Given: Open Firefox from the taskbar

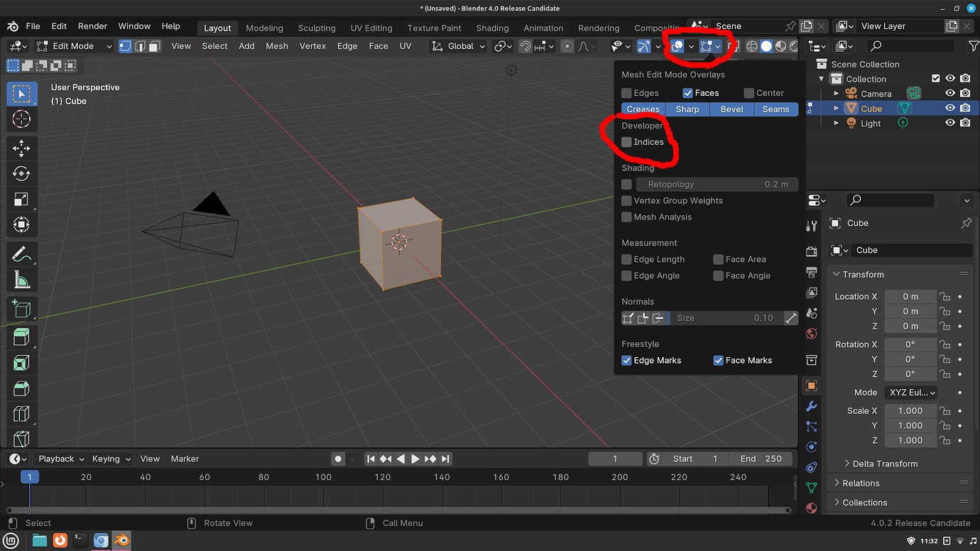Looking at the screenshot, I should 60,540.
